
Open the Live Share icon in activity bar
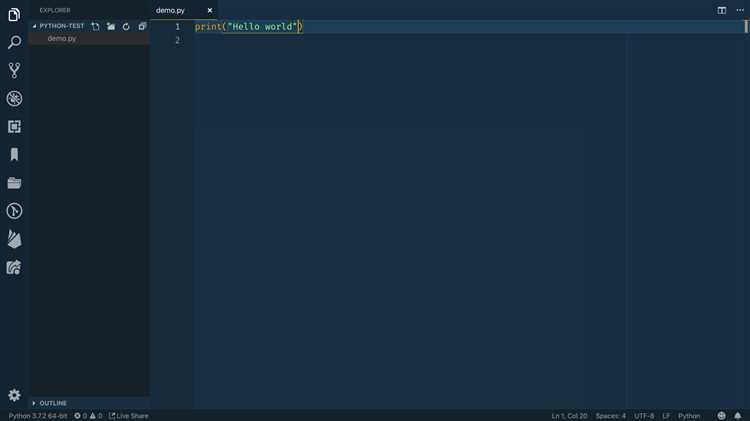click(14, 267)
